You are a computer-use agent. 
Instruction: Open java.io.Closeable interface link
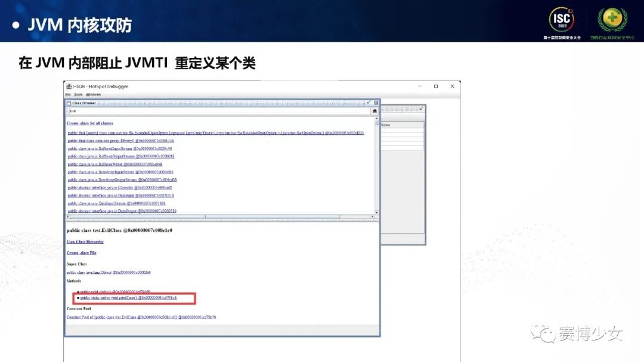tap(119, 187)
